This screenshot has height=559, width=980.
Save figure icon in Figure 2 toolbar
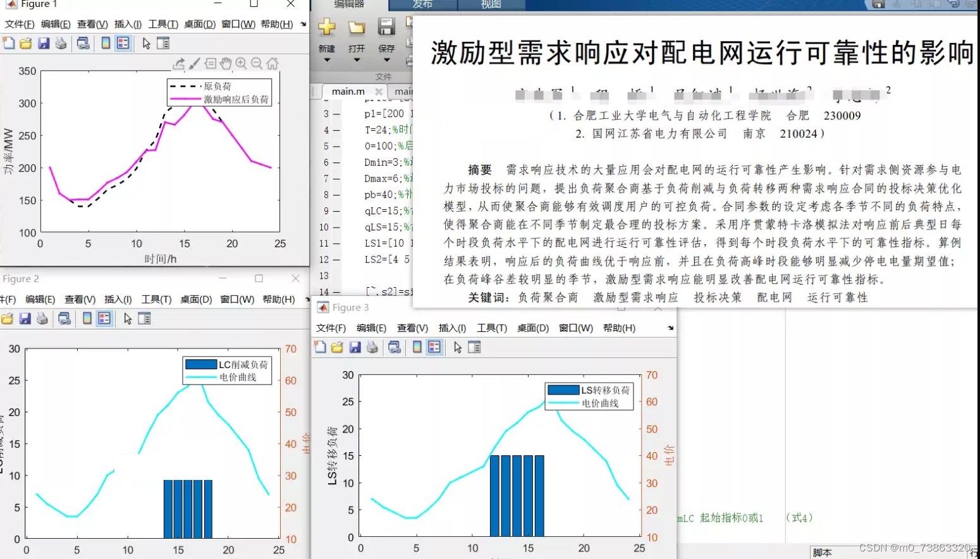click(25, 319)
